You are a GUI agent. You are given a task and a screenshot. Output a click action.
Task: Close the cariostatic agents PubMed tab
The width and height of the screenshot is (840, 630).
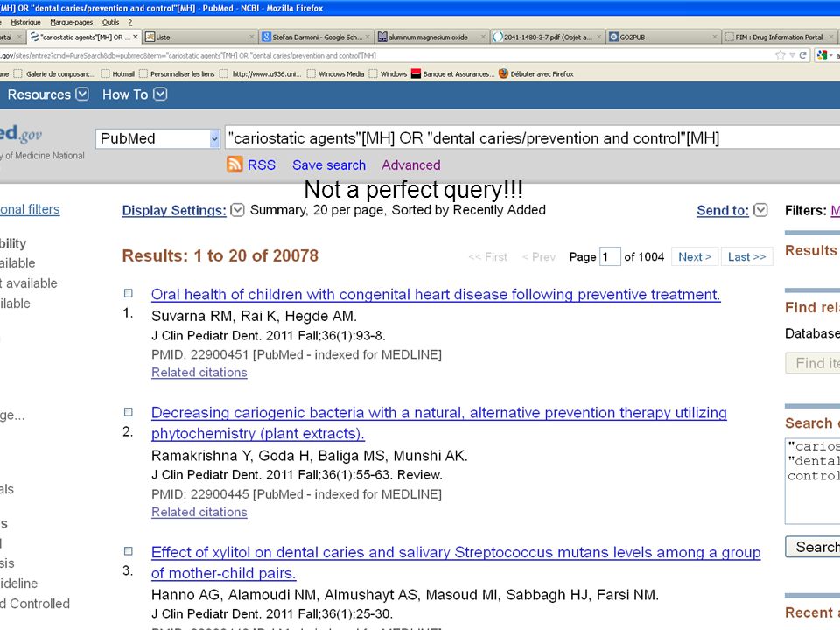(136, 37)
